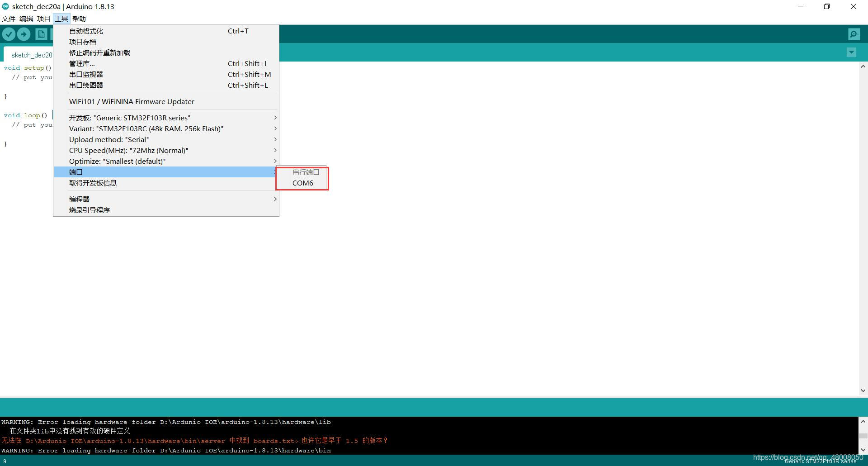Click the Upload arrow toolbar icon
This screenshot has height=466, width=868.
coord(24,34)
